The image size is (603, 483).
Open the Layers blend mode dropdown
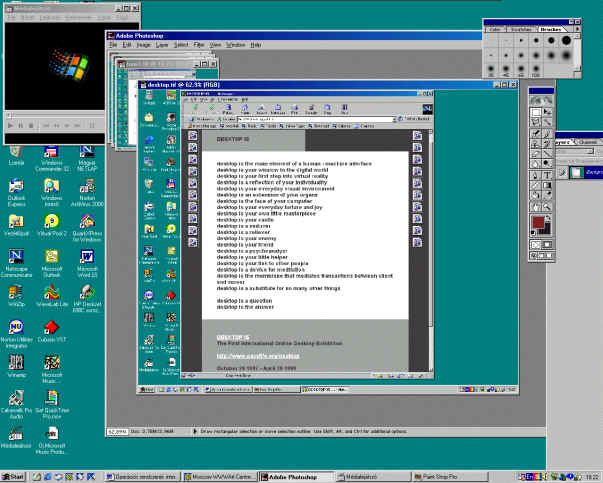575,152
